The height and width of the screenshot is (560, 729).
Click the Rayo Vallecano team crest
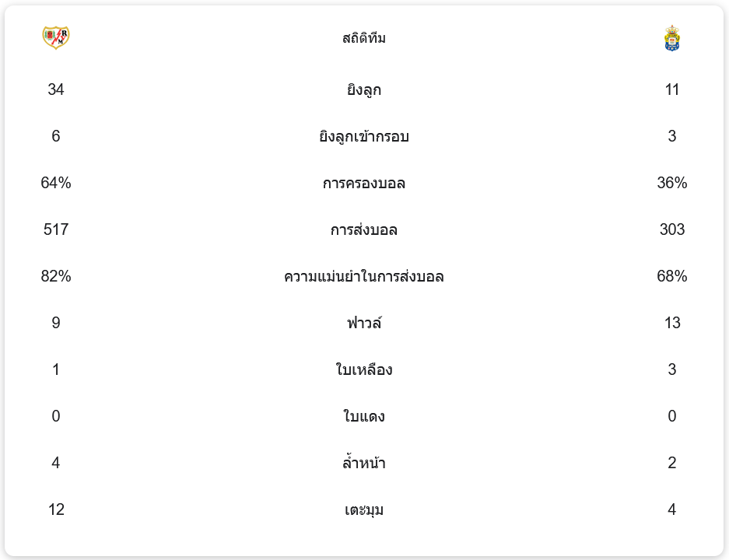56,37
